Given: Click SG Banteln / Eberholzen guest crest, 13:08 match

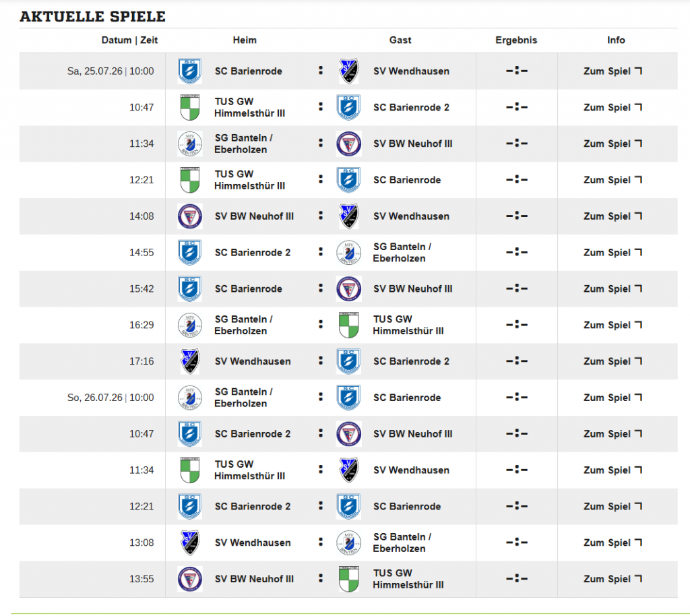Looking at the screenshot, I should (348, 543).
